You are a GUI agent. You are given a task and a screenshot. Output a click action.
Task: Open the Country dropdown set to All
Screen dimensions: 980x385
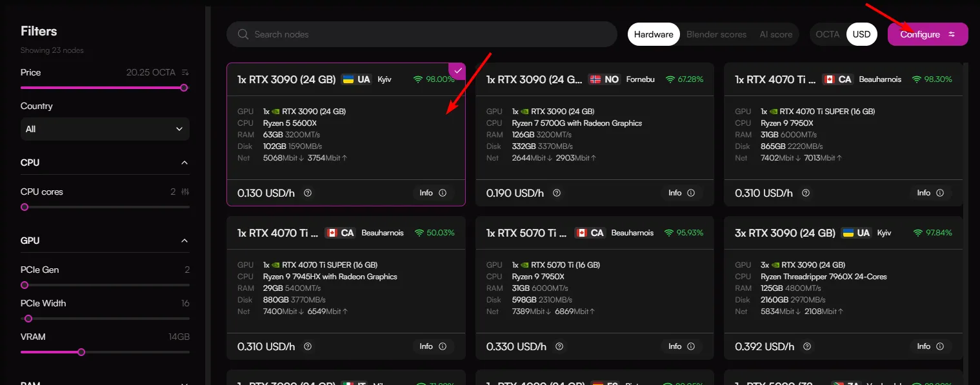[x=105, y=129]
